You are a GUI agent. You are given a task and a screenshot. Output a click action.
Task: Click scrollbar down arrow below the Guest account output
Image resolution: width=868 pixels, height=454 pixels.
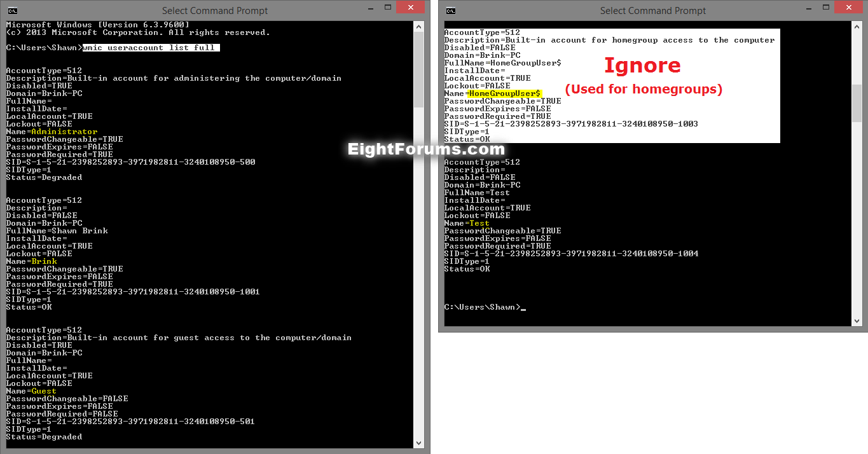click(x=419, y=443)
